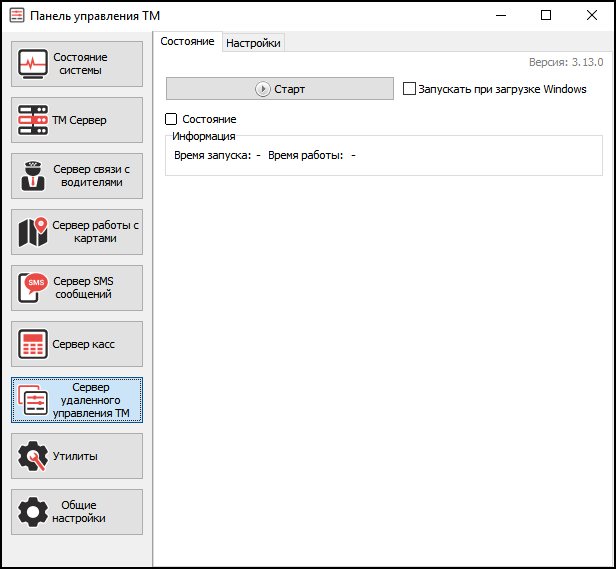Open the Состояние системы section
The width and height of the screenshot is (616, 569).
pyautogui.click(x=77, y=64)
